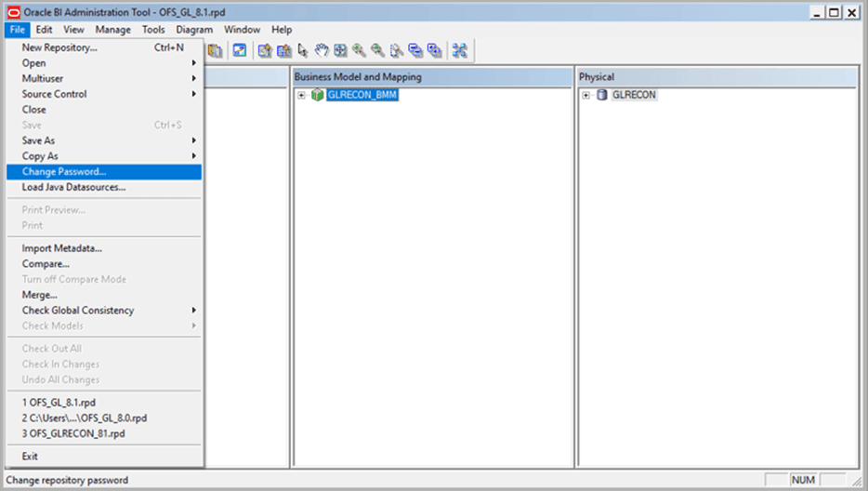This screenshot has height=491, width=868.
Task: Choose Import Metadata
Action: 104,248
